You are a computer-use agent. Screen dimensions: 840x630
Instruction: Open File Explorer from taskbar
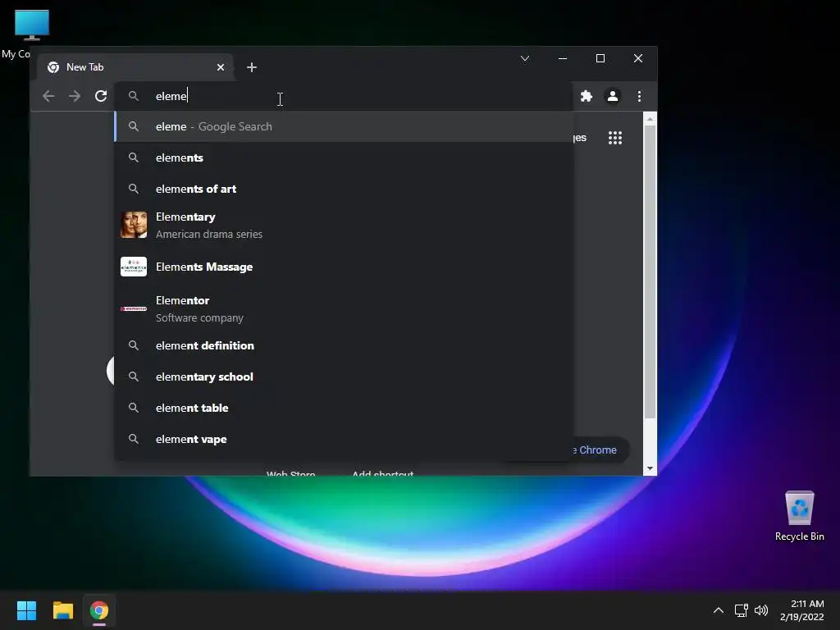62,610
